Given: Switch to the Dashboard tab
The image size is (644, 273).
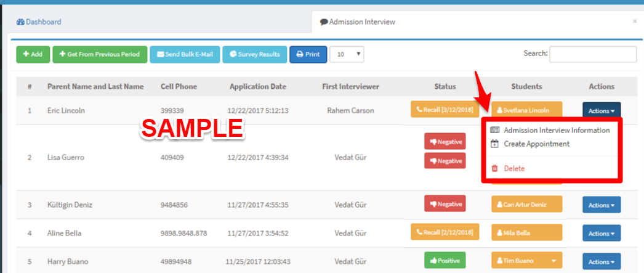Looking at the screenshot, I should click(x=39, y=22).
